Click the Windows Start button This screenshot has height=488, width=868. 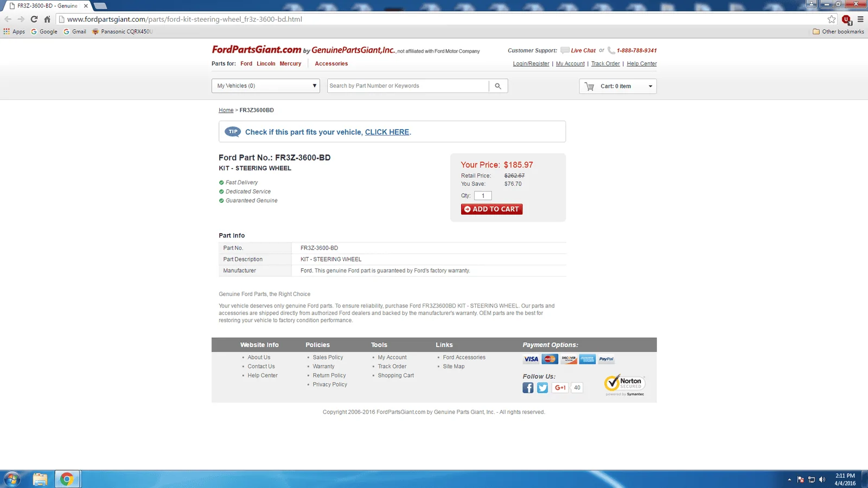[11, 479]
